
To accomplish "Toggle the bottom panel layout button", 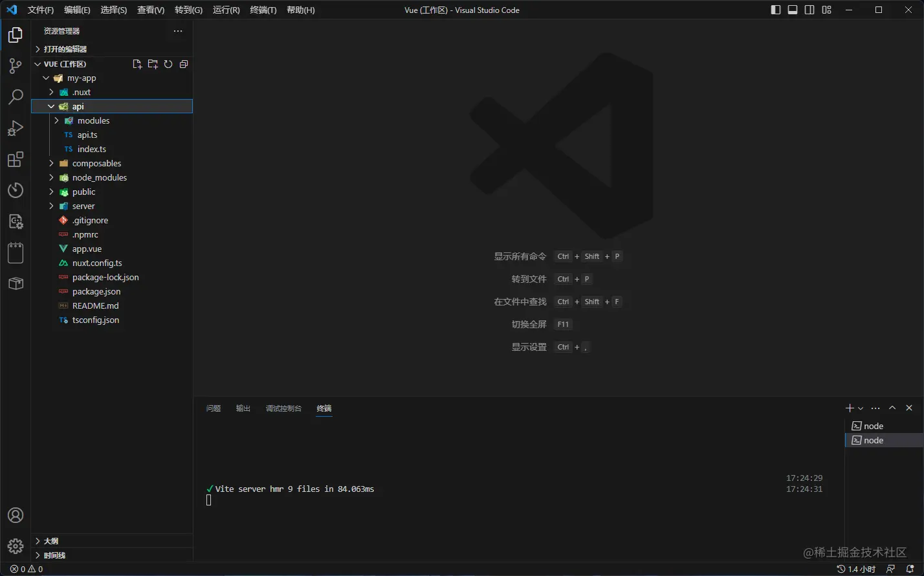I will 793,10.
